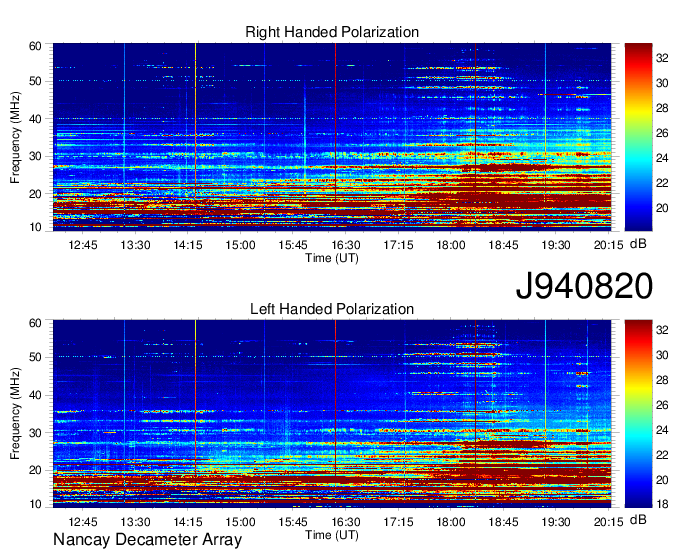The width and height of the screenshot is (680, 552).
Task: Click the 50 MHz tick label on the lower plot
Action: point(35,357)
